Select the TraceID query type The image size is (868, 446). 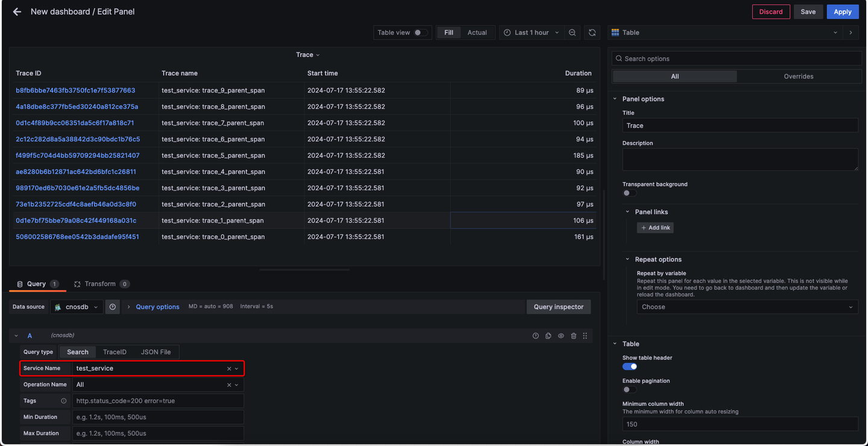[115, 352]
